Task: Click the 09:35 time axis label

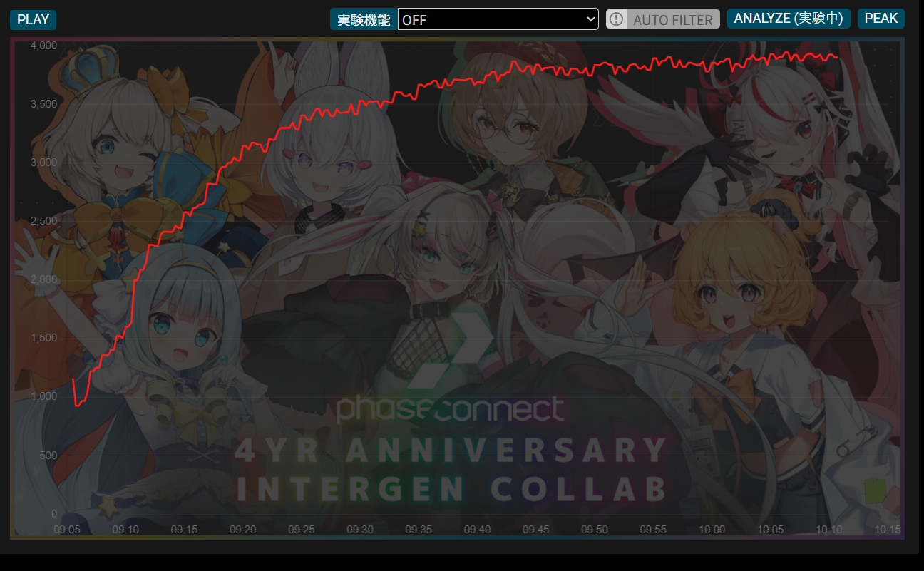Action: click(419, 530)
